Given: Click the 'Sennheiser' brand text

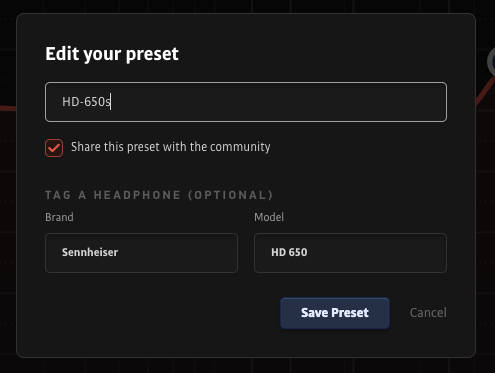Looking at the screenshot, I should point(90,252).
